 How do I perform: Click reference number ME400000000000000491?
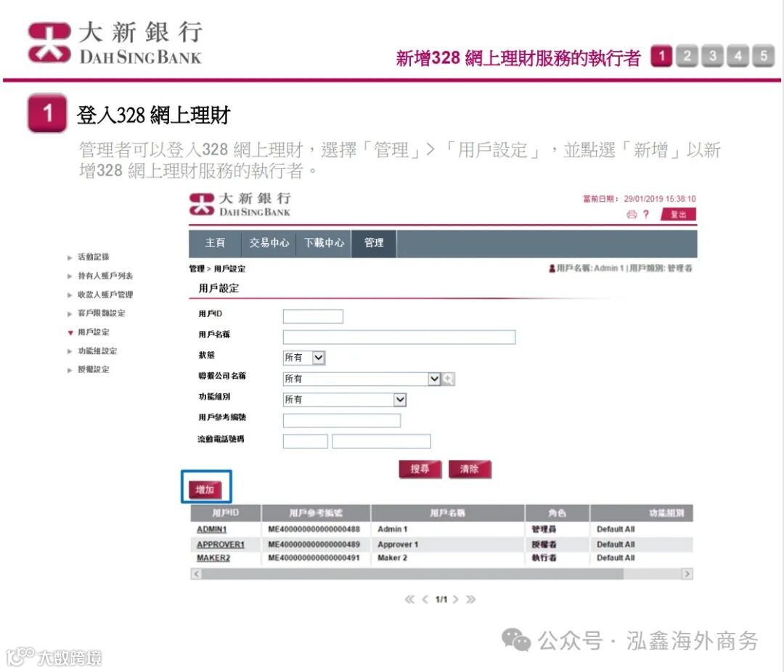[314, 558]
